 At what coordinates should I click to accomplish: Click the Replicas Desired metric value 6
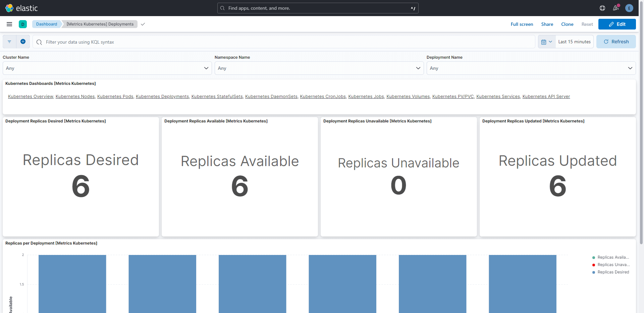click(81, 186)
